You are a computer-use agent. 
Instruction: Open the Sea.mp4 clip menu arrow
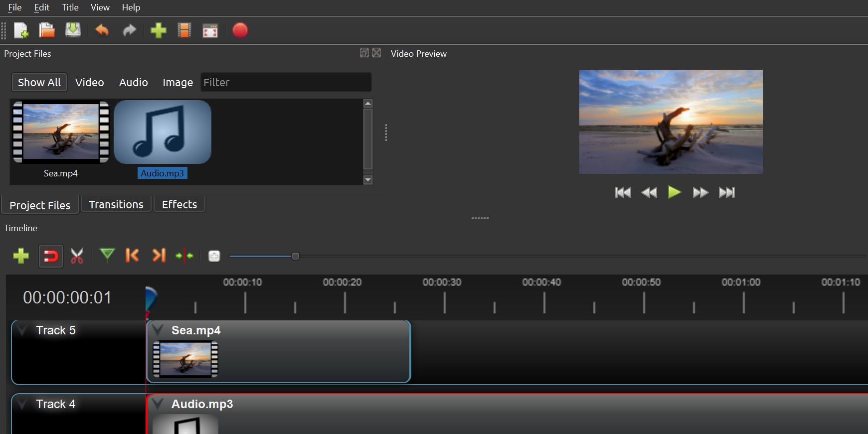point(158,330)
